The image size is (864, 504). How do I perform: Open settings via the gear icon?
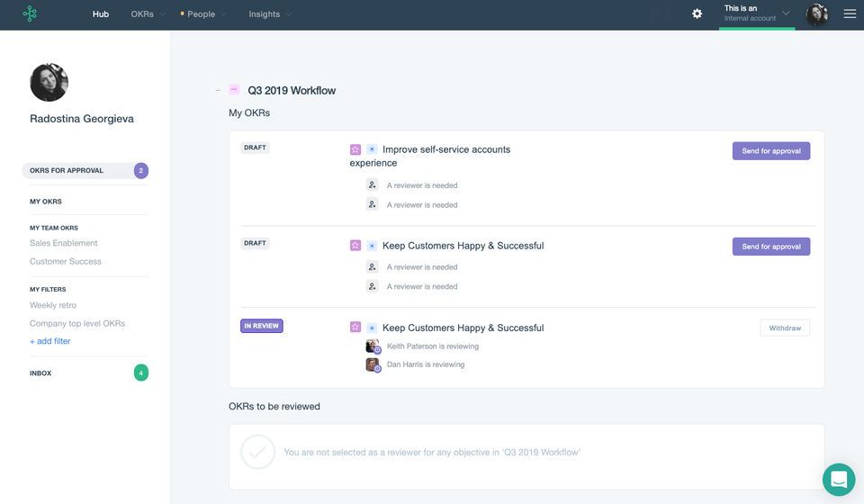point(697,14)
